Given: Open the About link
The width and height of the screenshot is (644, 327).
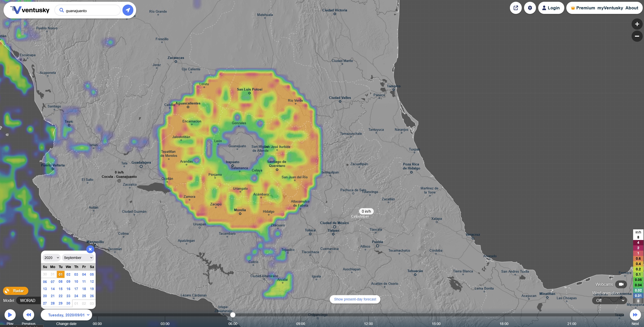Looking at the screenshot, I should pos(632,8).
